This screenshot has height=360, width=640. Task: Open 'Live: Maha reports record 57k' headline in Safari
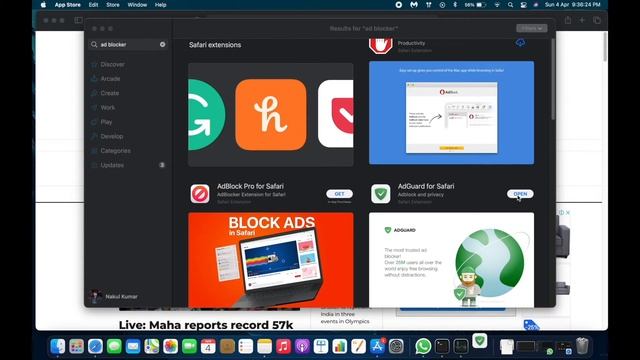click(206, 325)
